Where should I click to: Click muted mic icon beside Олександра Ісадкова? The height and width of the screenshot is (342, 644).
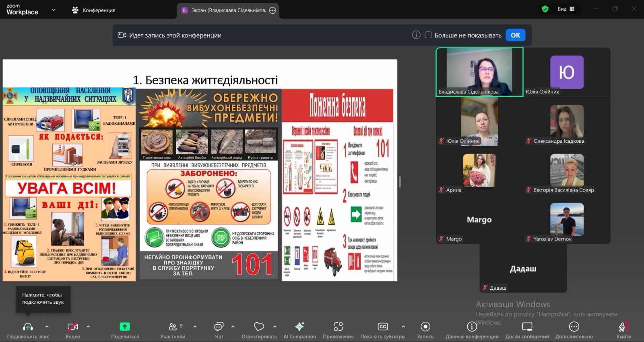pos(528,141)
